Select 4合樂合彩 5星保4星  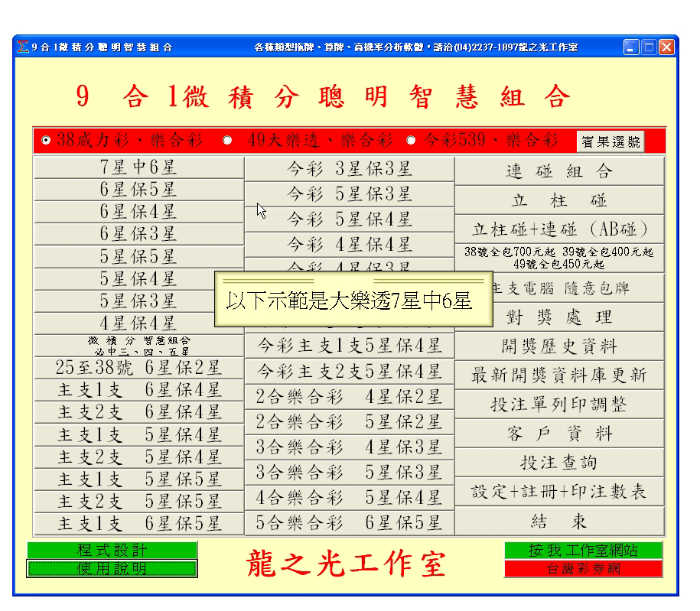click(350, 498)
